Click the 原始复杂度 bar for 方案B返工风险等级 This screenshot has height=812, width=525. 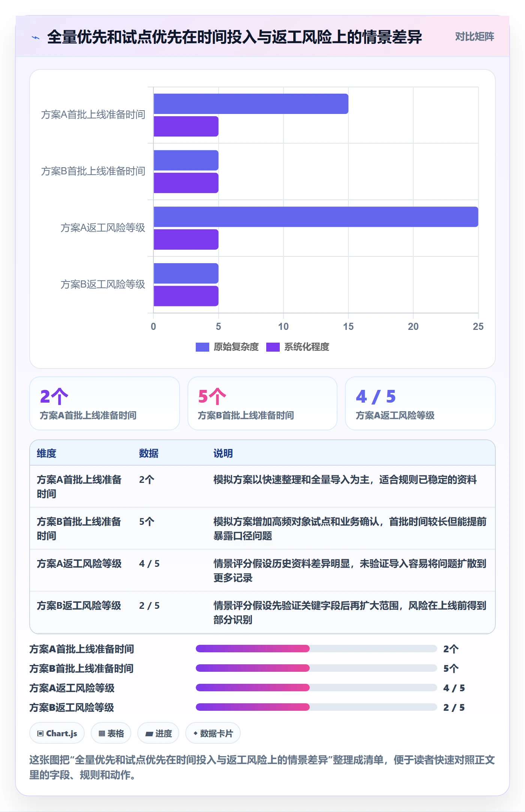[186, 273]
